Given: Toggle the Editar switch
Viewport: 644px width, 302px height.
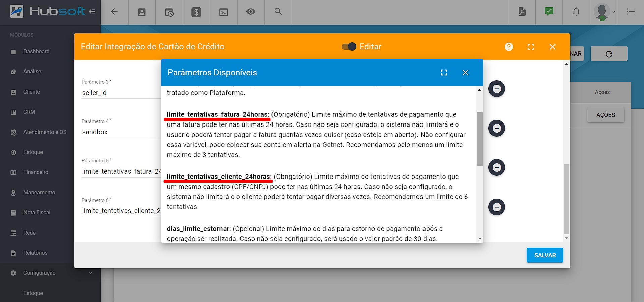Looking at the screenshot, I should 349,47.
